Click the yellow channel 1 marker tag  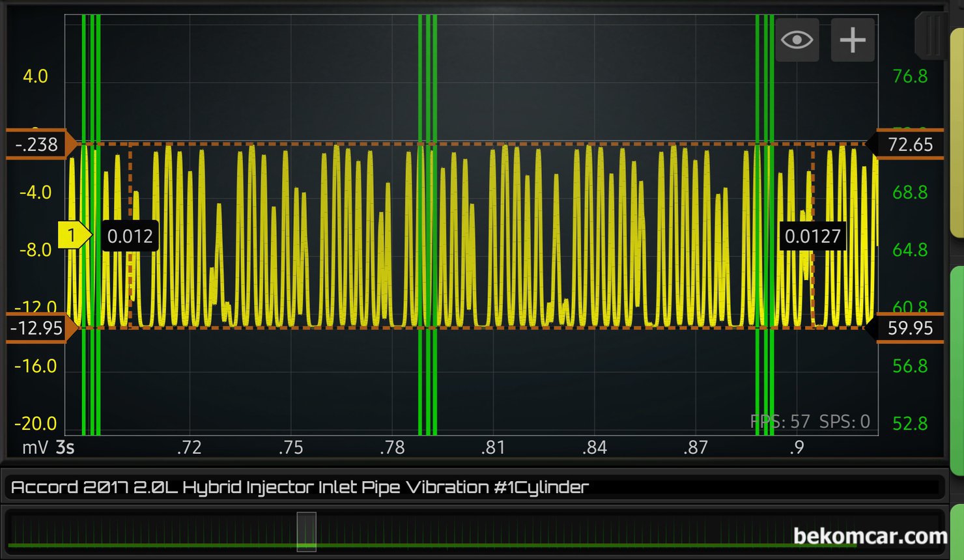73,235
